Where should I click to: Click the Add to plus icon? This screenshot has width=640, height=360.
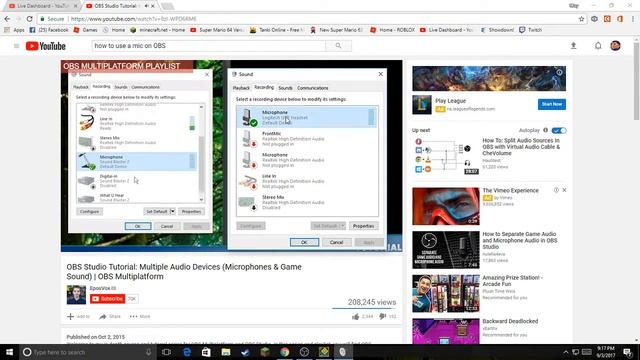point(71,316)
